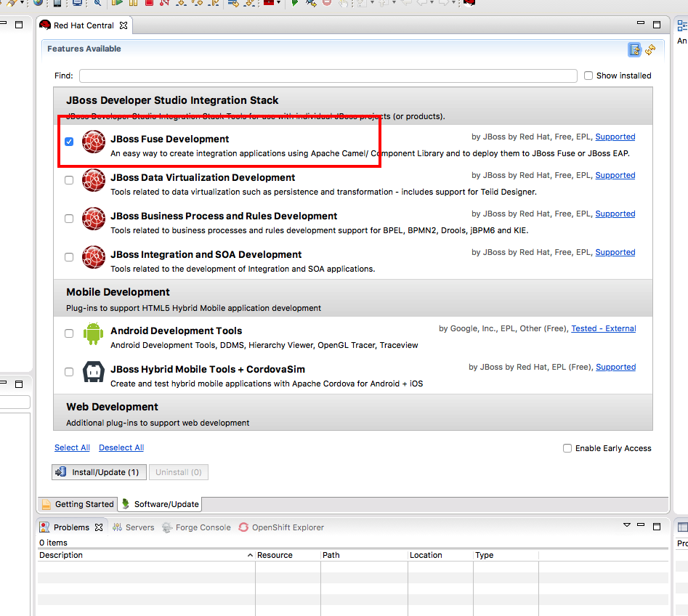Image resolution: width=688 pixels, height=616 pixels.
Task: Maximize the lower-left side panel
Action: point(19,384)
